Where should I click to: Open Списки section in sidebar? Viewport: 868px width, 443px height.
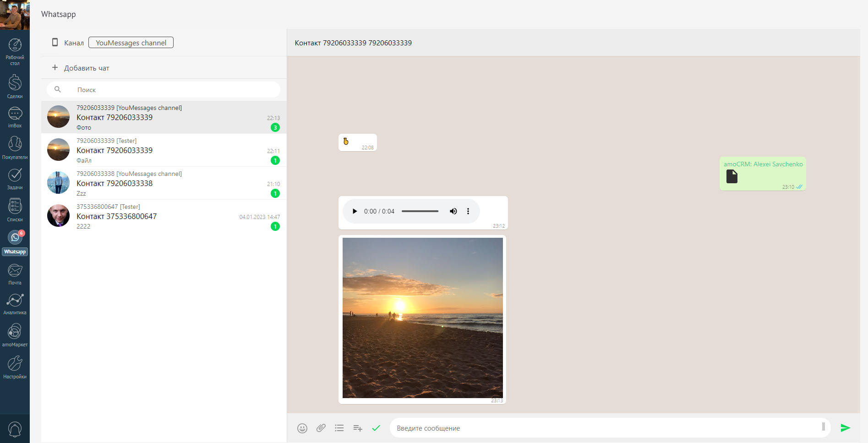point(15,210)
